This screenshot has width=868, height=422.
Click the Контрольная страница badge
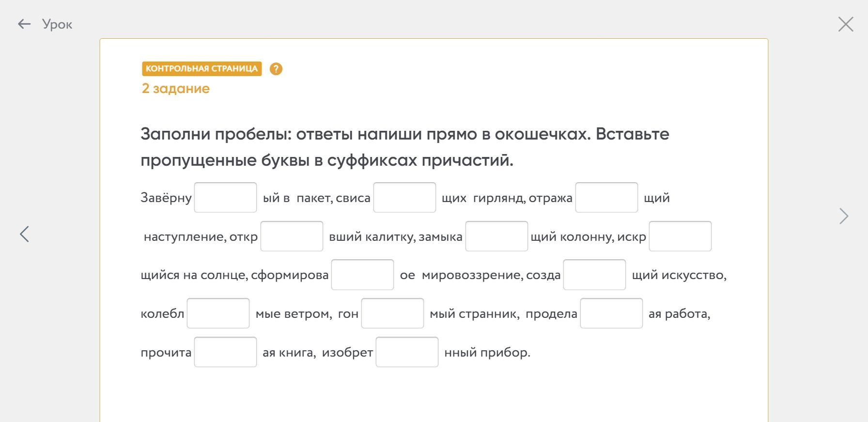(201, 69)
